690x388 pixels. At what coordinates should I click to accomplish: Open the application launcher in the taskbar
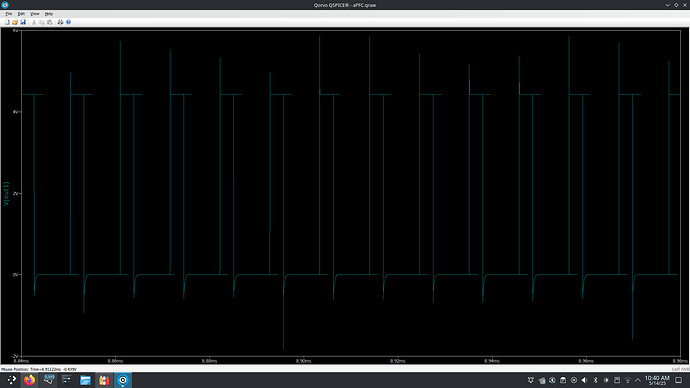[11, 380]
